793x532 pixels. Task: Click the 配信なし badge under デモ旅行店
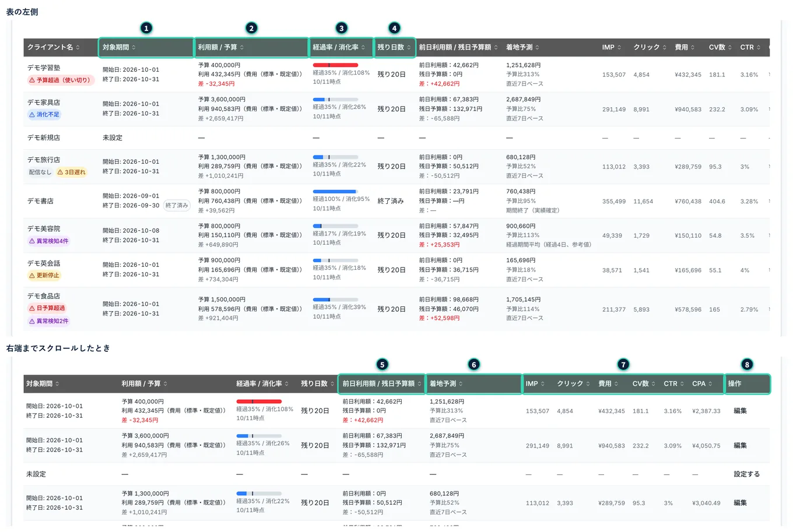click(x=40, y=172)
